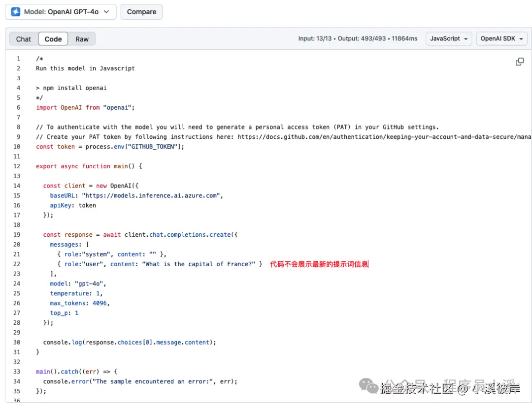Open the OpenAI SDK dropdown

click(501, 38)
